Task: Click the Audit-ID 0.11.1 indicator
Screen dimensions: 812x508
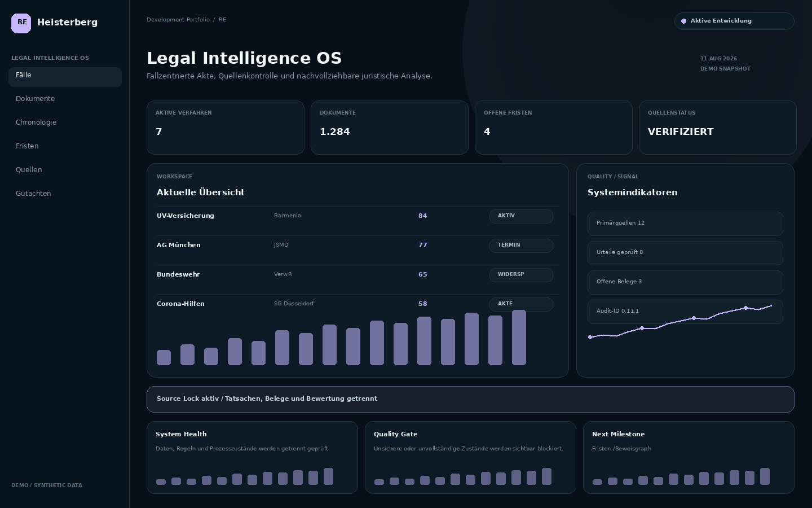Action: [x=685, y=312]
